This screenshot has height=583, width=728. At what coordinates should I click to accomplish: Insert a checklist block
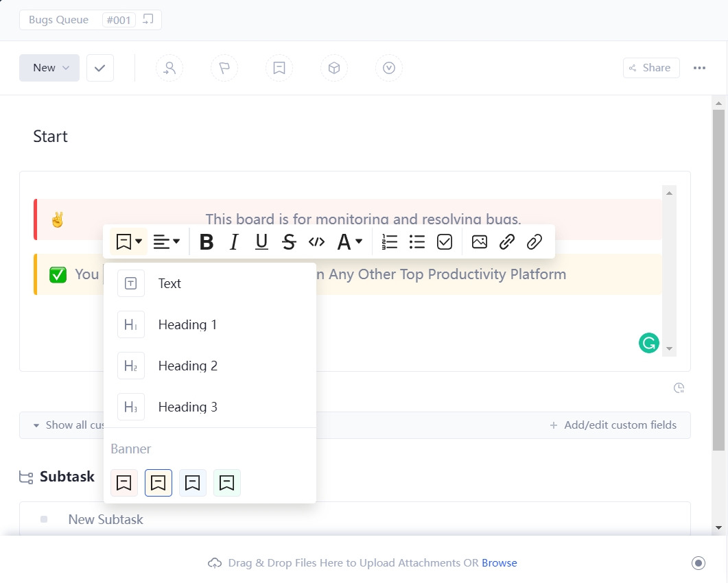coord(445,241)
